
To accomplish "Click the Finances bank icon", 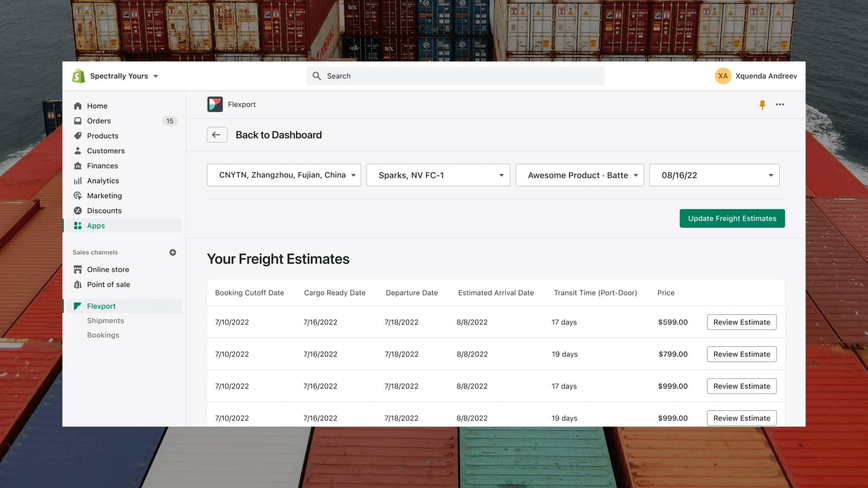I will (78, 166).
